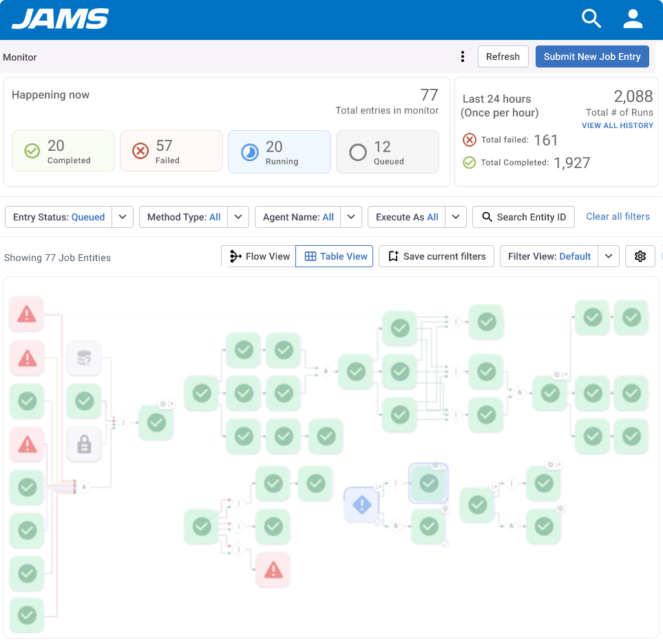
Task: Click the VIEW ALL HISTORY link
Action: 617,125
